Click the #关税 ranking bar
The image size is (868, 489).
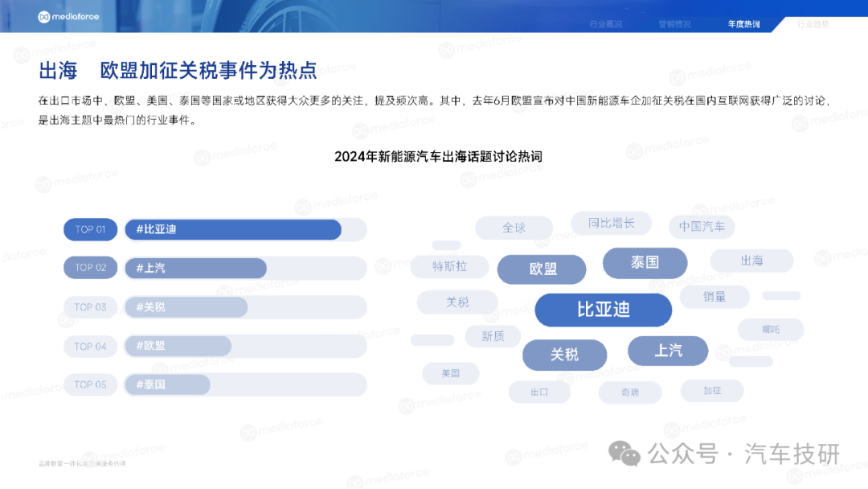click(186, 306)
